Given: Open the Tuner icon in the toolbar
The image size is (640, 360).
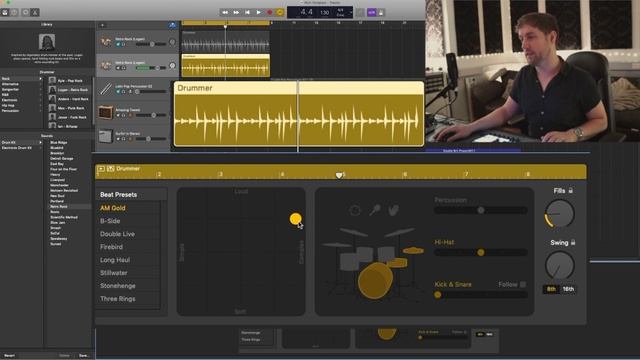Looking at the screenshot, I should coord(360,13).
